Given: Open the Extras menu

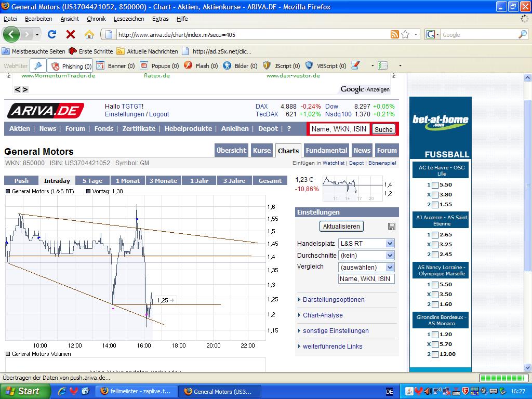Looking at the screenshot, I should (161, 19).
